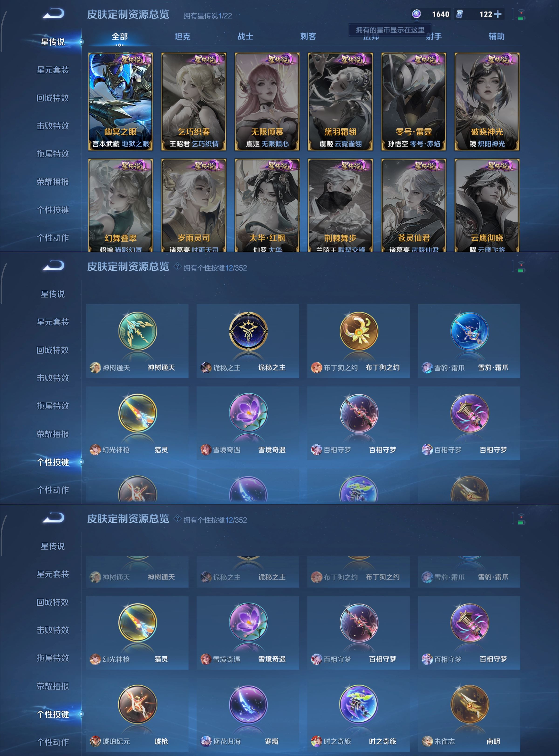Pick the 雪豹·霜爪 blue spear key icon
This screenshot has width=559, height=756.
[x=469, y=331]
